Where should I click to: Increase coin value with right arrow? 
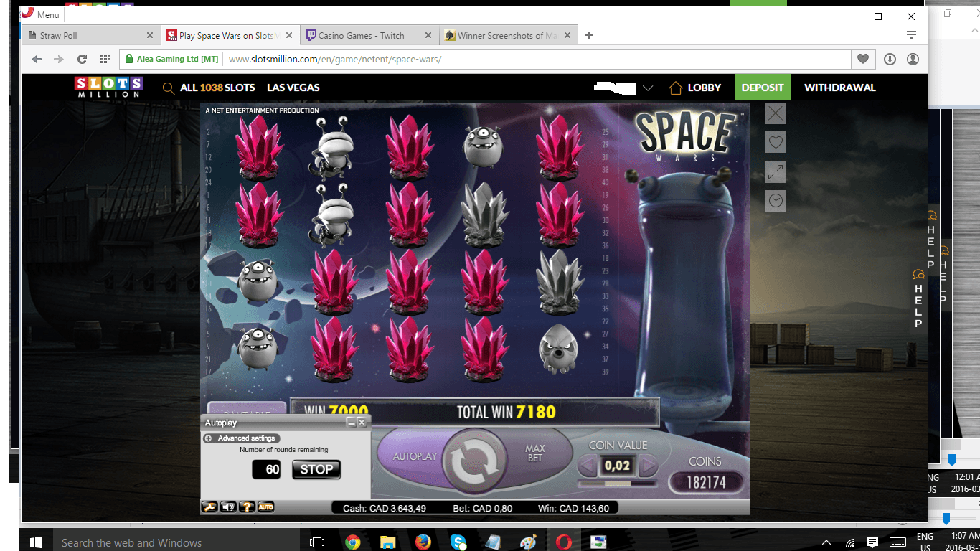(648, 466)
